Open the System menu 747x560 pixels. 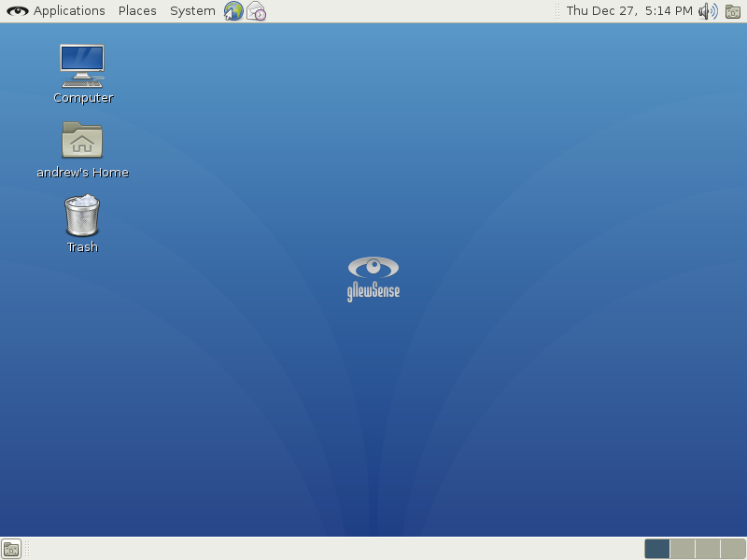(x=192, y=11)
